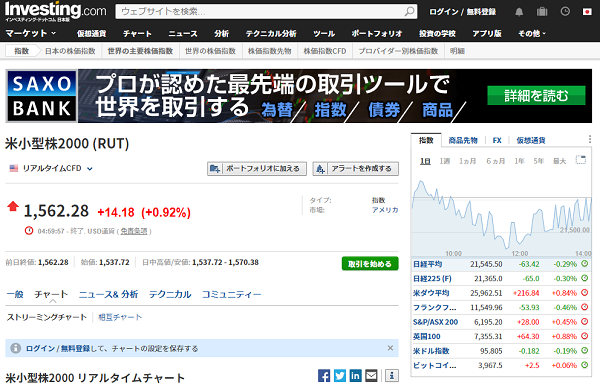Set mini chart range to 最大
The width and height of the screenshot is (600, 385).
click(x=559, y=161)
